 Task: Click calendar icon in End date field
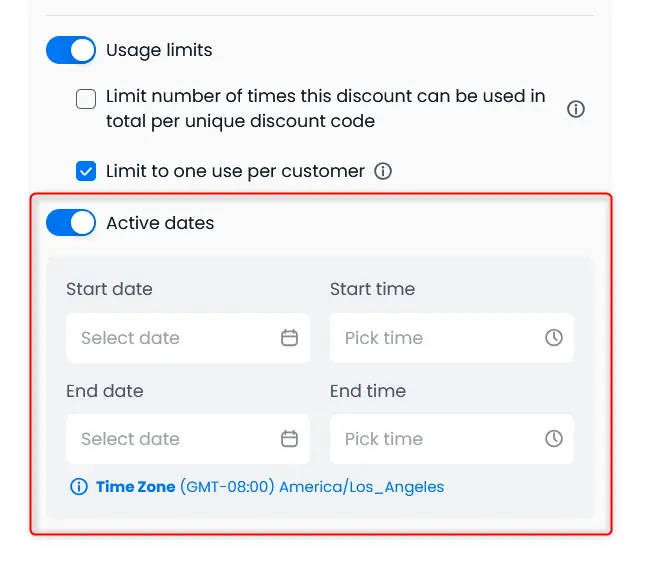pos(289,439)
